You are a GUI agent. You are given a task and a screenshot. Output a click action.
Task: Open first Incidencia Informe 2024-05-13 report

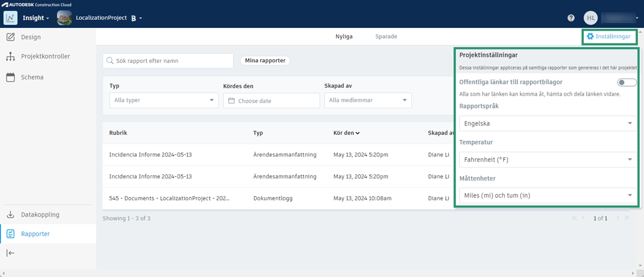pos(150,155)
